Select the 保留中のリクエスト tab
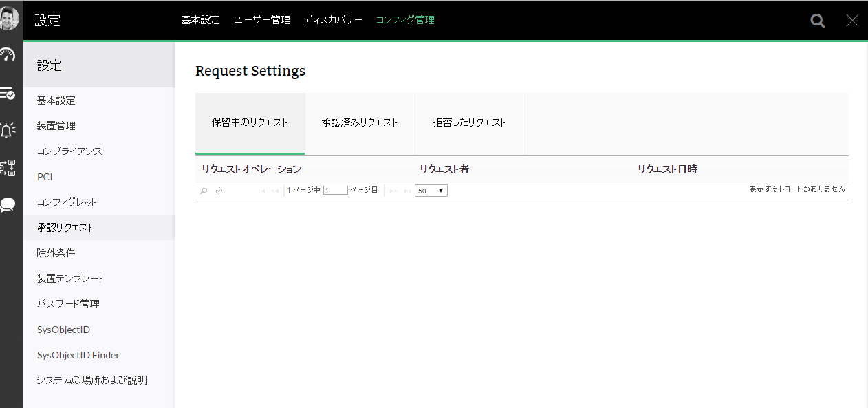The height and width of the screenshot is (408, 868). click(x=250, y=123)
